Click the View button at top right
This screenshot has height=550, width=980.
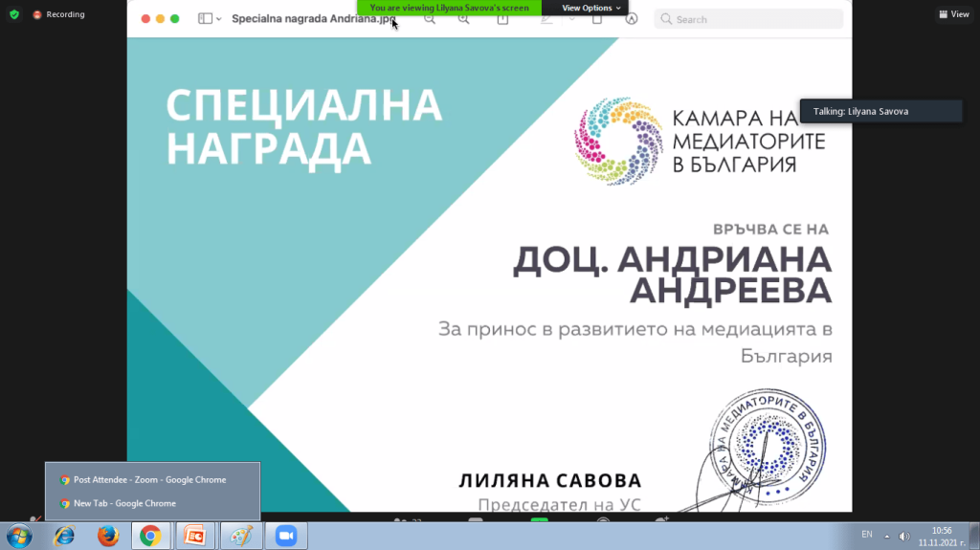(x=954, y=14)
